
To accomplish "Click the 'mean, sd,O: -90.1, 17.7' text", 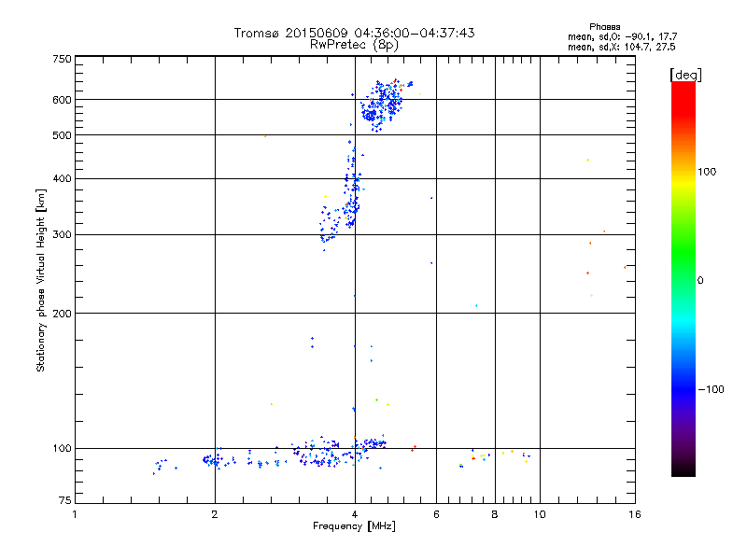I will click(x=622, y=36).
